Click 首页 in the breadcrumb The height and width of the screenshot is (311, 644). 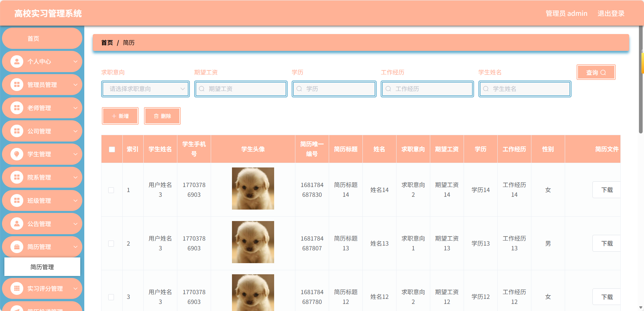107,43
